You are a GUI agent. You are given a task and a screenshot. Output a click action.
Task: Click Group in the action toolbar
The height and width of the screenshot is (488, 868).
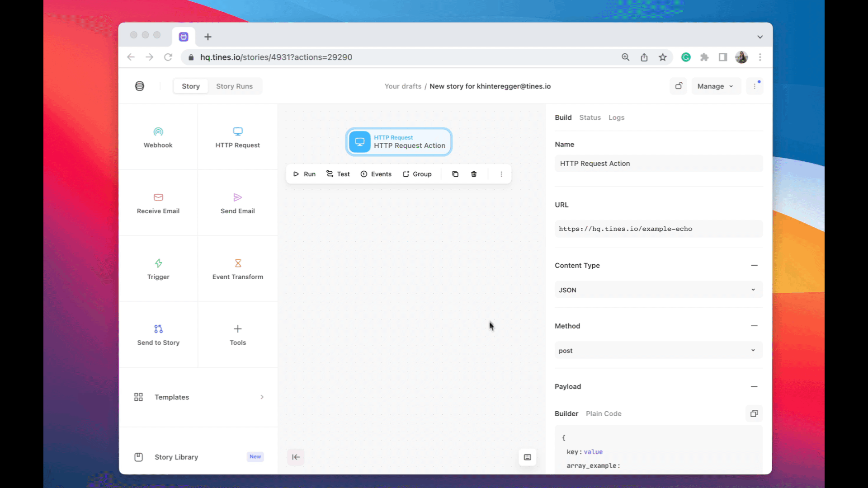[x=417, y=174]
